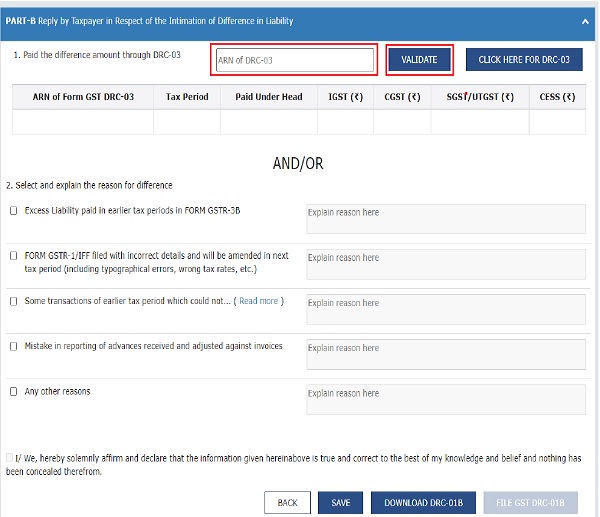
Task: Click the SGST/UTGST (₹) column header
Action: pos(480,97)
